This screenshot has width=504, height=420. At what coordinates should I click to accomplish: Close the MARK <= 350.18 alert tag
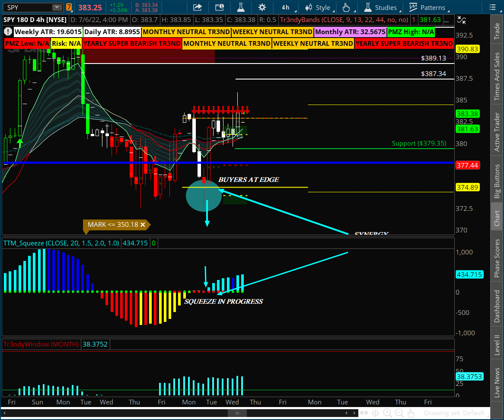(143, 225)
